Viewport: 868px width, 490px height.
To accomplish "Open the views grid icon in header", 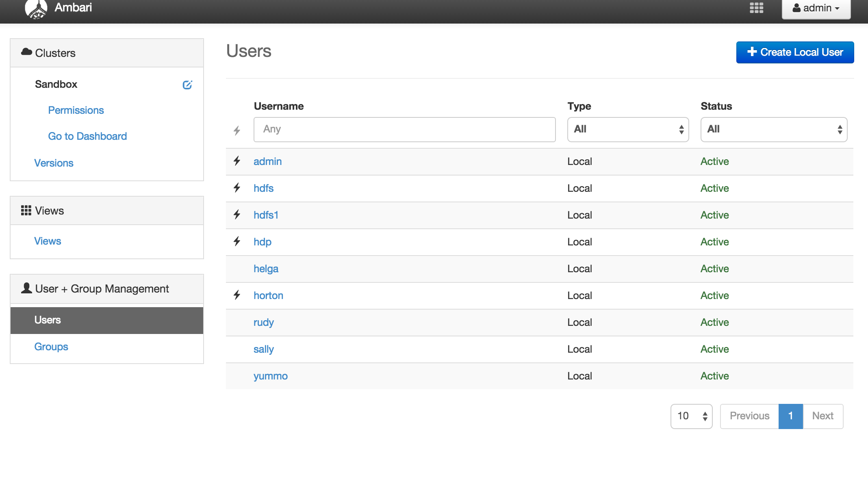I will (756, 8).
